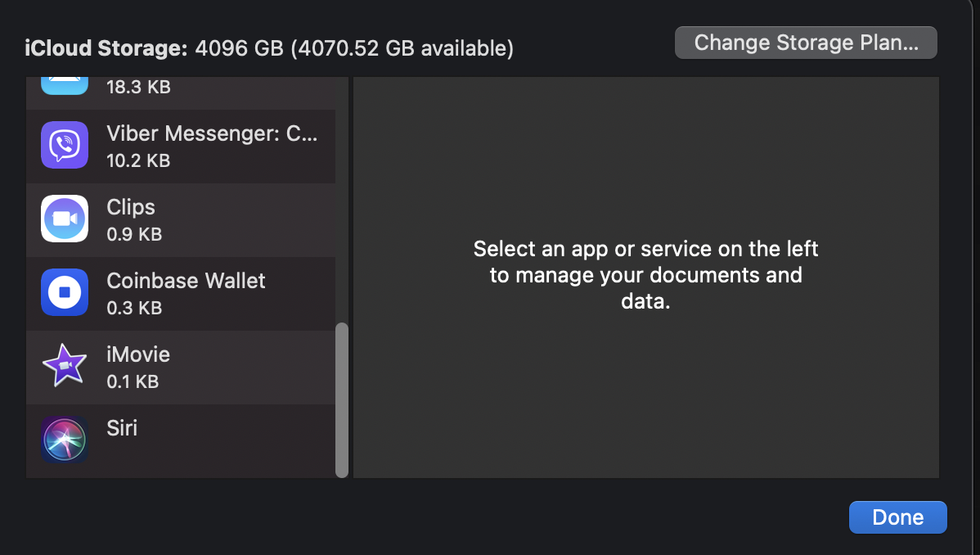Click the 0.1 KB size under iMovie
This screenshot has height=555, width=980.
pyautogui.click(x=133, y=381)
